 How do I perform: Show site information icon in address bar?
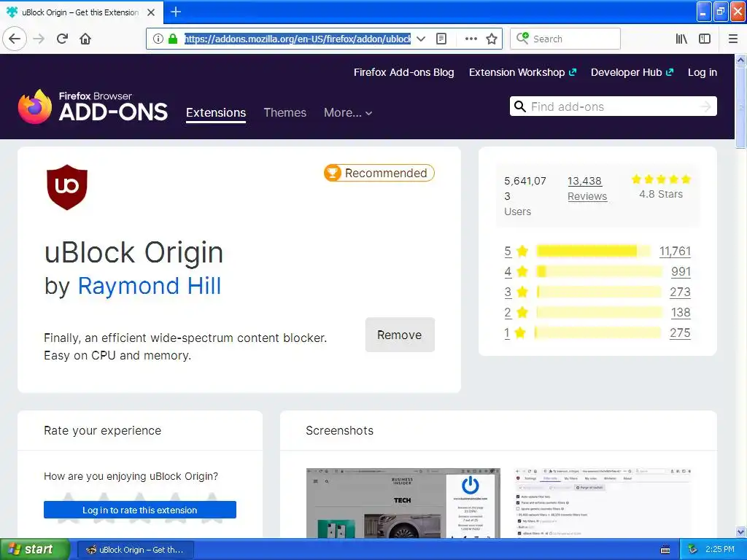(x=158, y=39)
